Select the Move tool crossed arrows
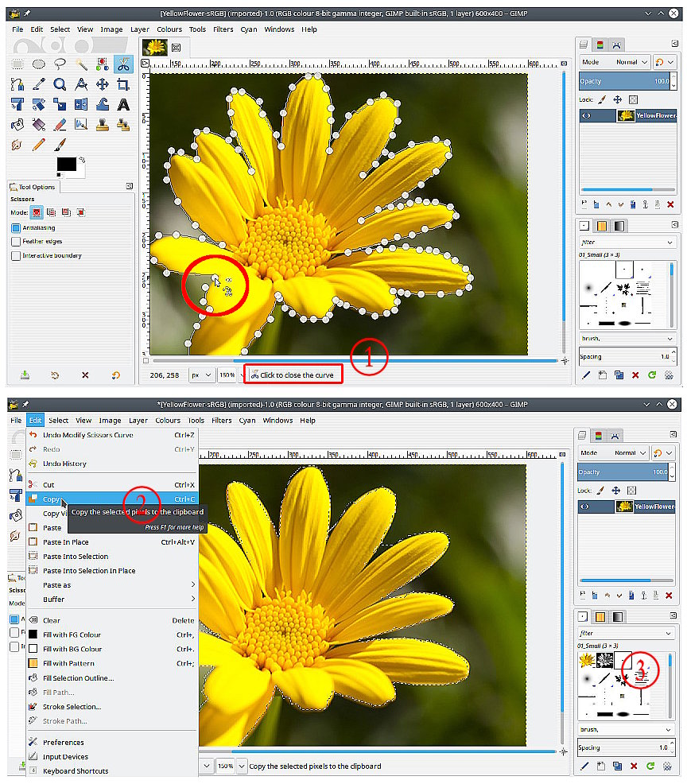Image resolution: width=687 pixels, height=784 pixels. point(102,84)
